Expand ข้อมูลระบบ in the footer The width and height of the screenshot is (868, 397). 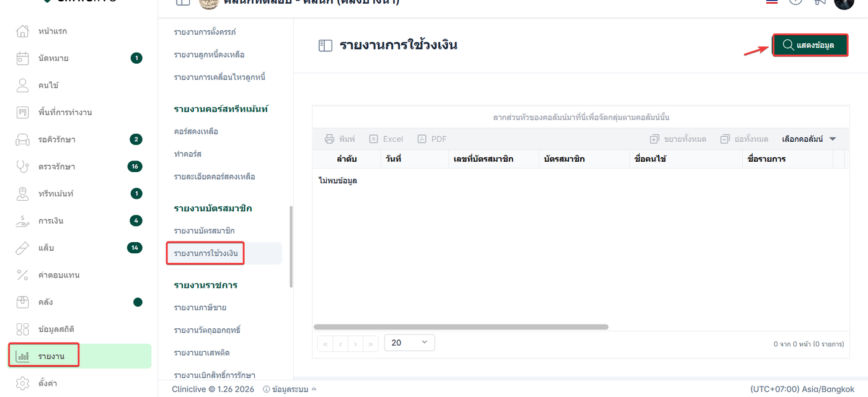pyautogui.click(x=290, y=390)
